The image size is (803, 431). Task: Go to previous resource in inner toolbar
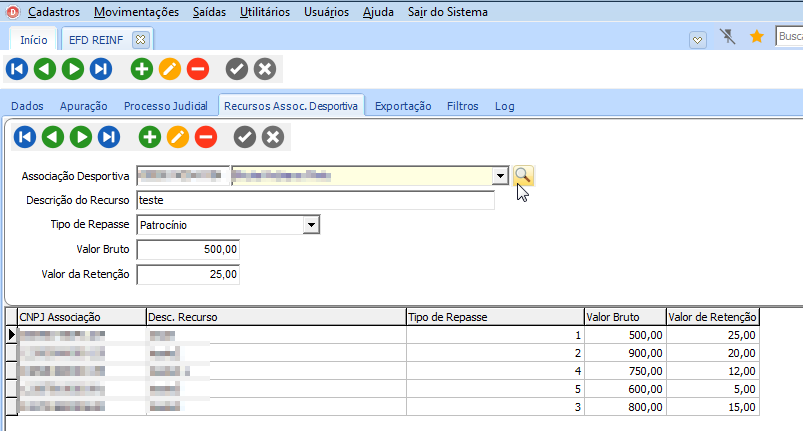click(x=53, y=137)
